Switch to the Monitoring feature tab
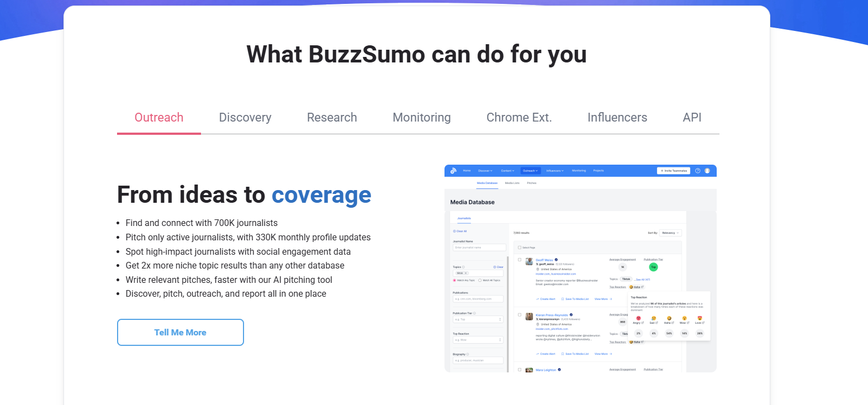 click(x=422, y=118)
